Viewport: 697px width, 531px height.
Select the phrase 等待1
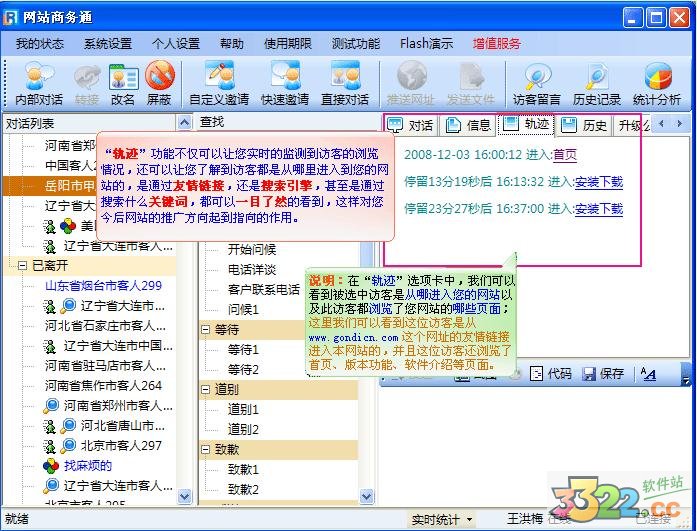(243, 350)
